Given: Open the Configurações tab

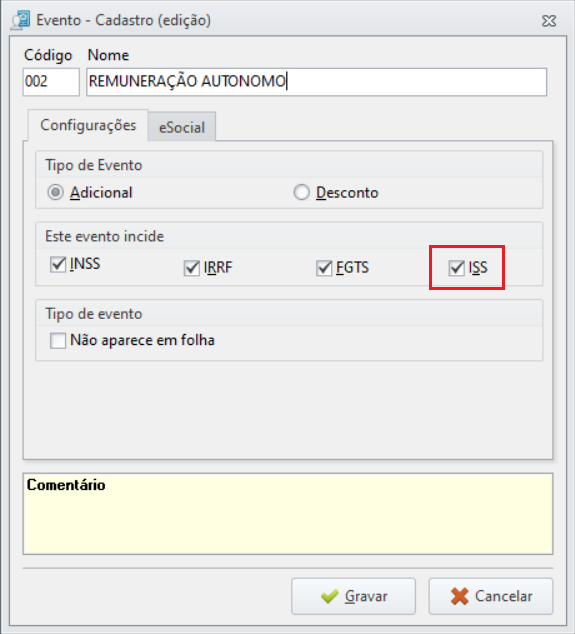Looking at the screenshot, I should pyautogui.click(x=88, y=125).
